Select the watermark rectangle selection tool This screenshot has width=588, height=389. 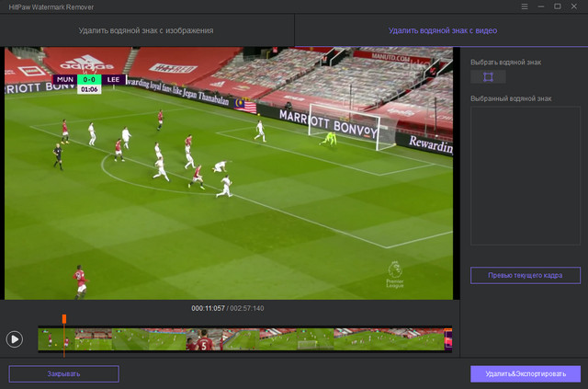coord(488,77)
